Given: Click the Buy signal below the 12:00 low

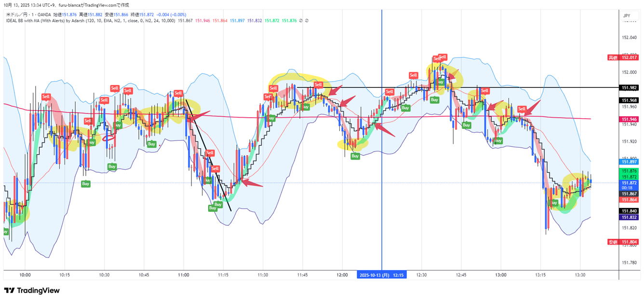Looking at the screenshot, I should coord(355,156).
